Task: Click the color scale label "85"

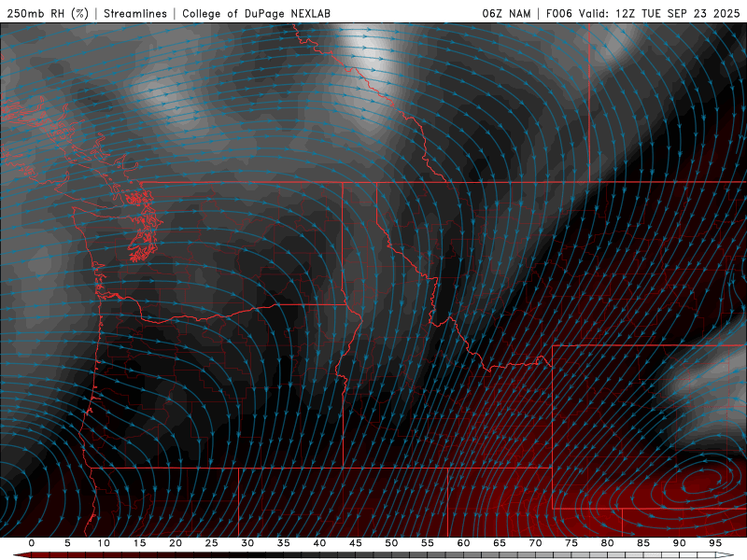Action: [643, 543]
